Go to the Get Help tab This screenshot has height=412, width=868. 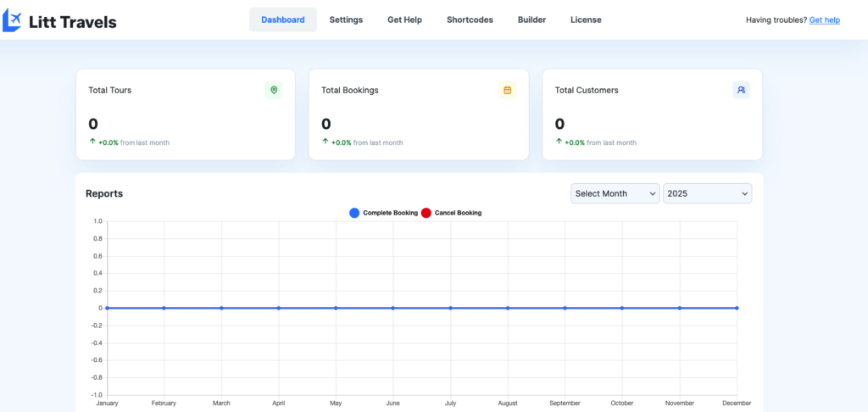point(404,19)
